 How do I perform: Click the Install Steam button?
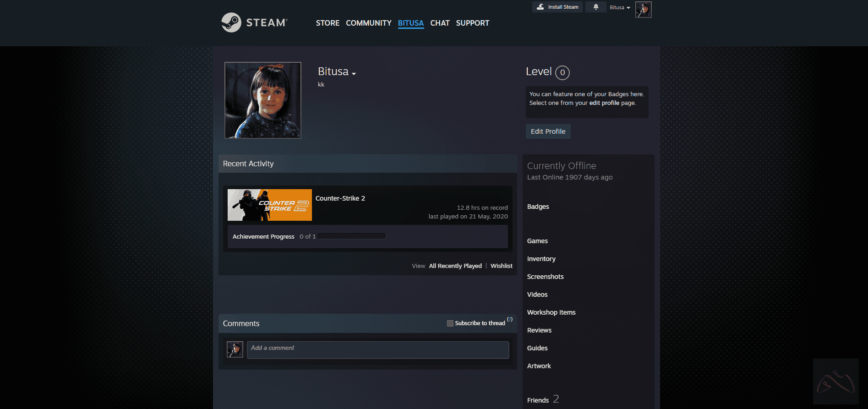(x=557, y=7)
